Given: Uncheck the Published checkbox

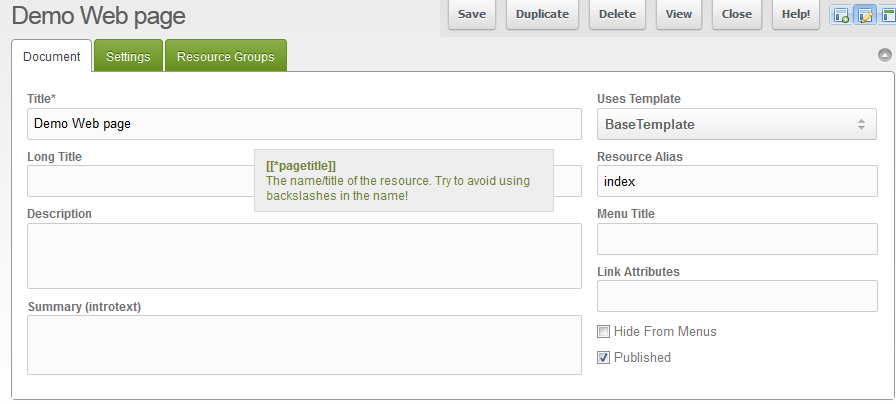Looking at the screenshot, I should pos(604,358).
